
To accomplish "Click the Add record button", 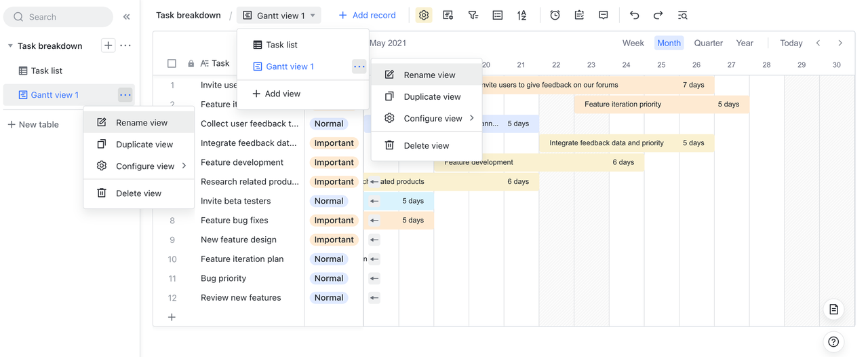I will 367,15.
